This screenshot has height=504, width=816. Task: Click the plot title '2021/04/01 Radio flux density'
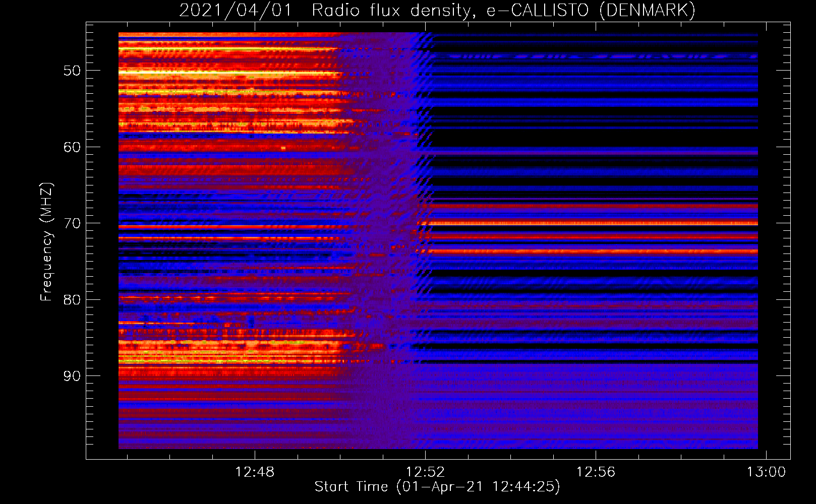[x=437, y=10]
